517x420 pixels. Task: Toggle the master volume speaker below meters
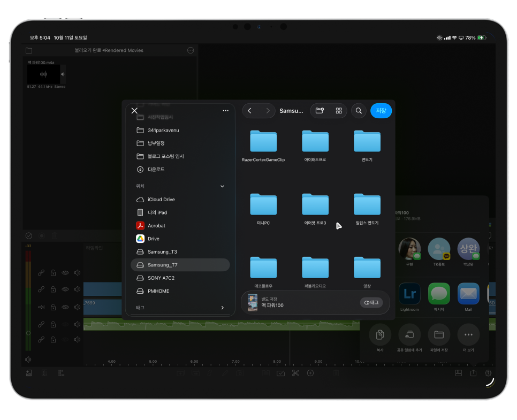point(28,360)
